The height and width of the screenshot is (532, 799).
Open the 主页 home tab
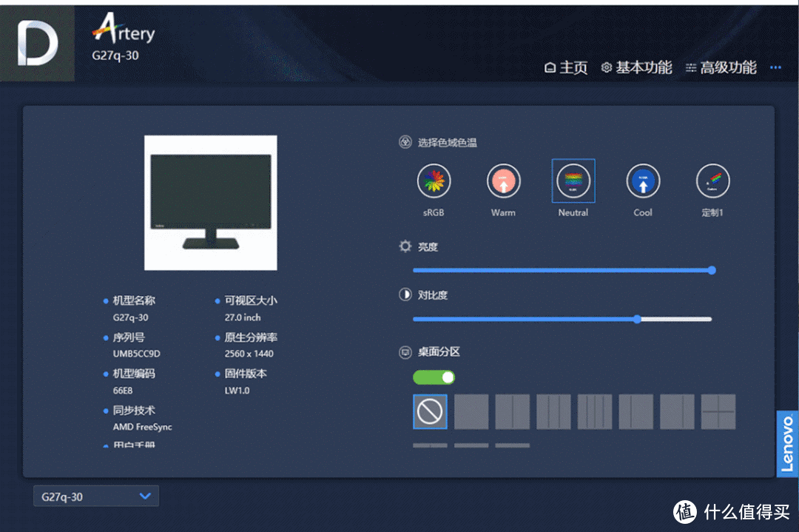(x=566, y=67)
